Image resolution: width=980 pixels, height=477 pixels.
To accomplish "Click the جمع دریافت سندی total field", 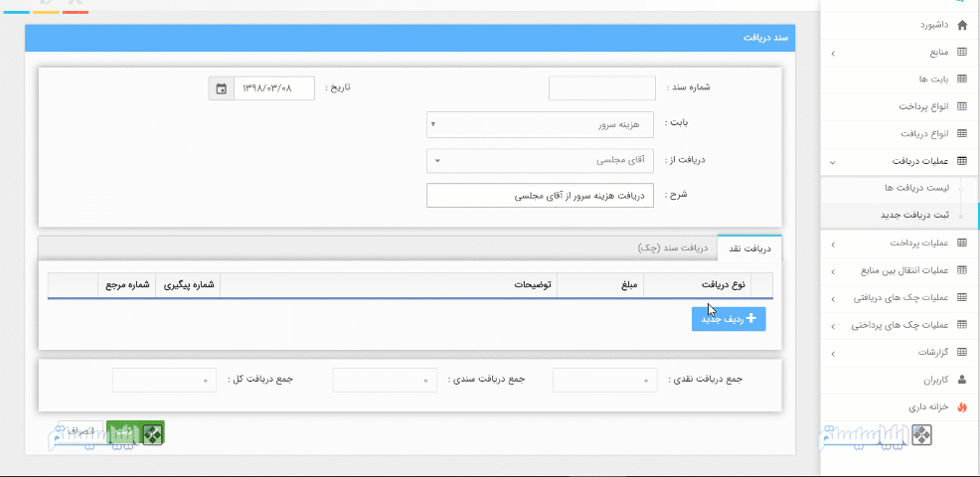I will [385, 380].
